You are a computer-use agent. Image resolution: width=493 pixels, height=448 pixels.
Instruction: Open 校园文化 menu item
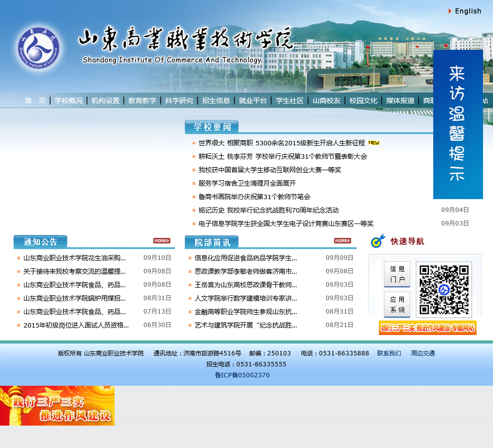(x=363, y=101)
